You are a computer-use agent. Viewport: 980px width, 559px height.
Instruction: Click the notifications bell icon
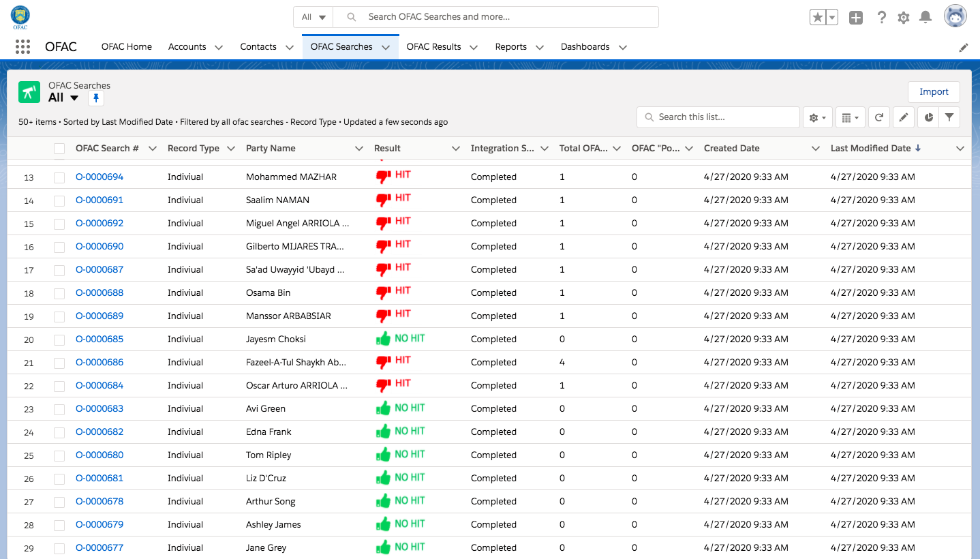(925, 18)
